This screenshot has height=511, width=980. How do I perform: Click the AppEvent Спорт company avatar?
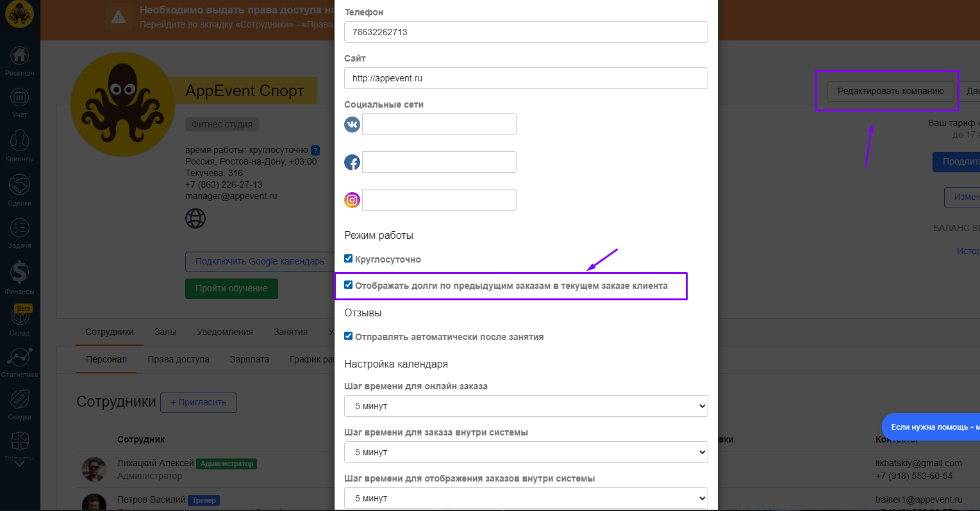122,104
